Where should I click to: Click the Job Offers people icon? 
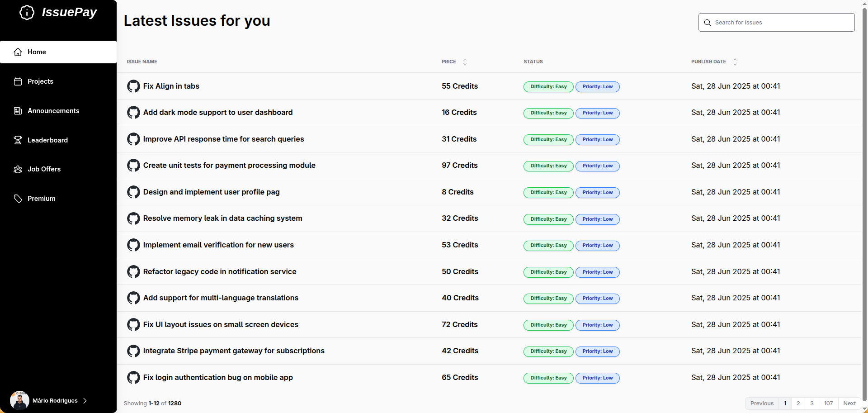pyautogui.click(x=18, y=169)
